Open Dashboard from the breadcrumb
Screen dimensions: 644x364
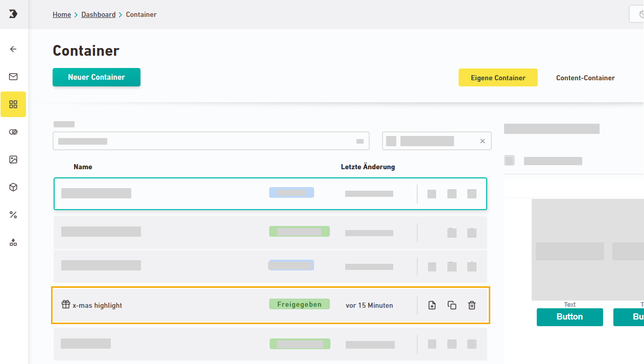(98, 14)
